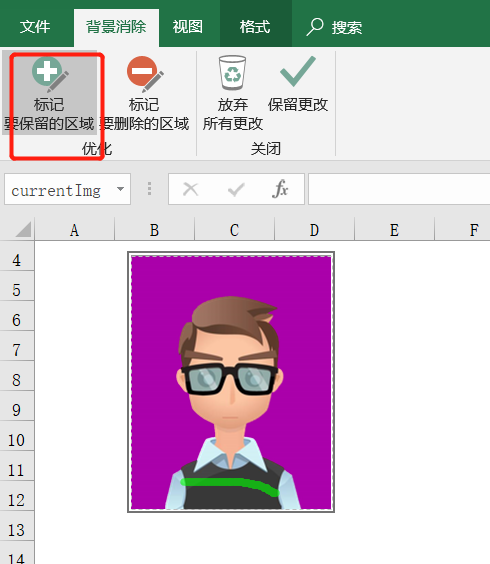Click the formula bar input area
This screenshot has height=564, width=490.
(x=399, y=189)
